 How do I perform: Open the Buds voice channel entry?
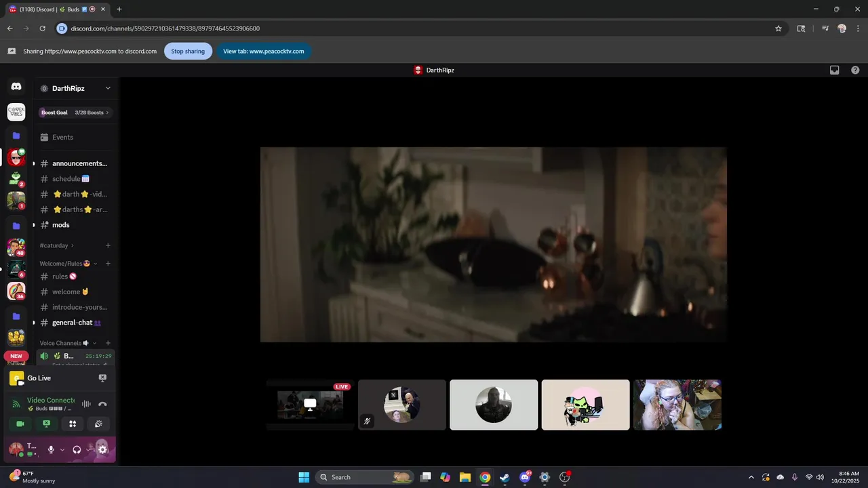(75, 357)
